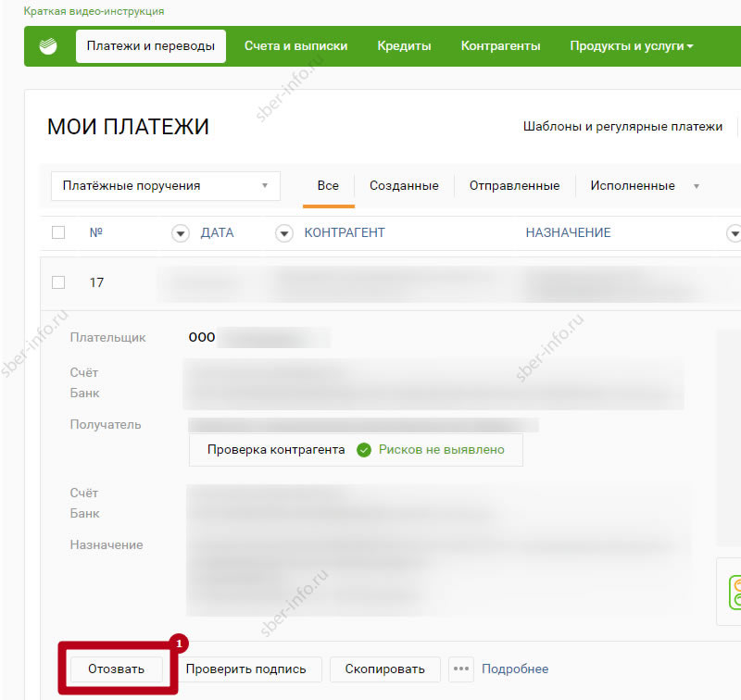Open sort menu before ДАТА column
The height and width of the screenshot is (700, 741).
click(x=180, y=233)
